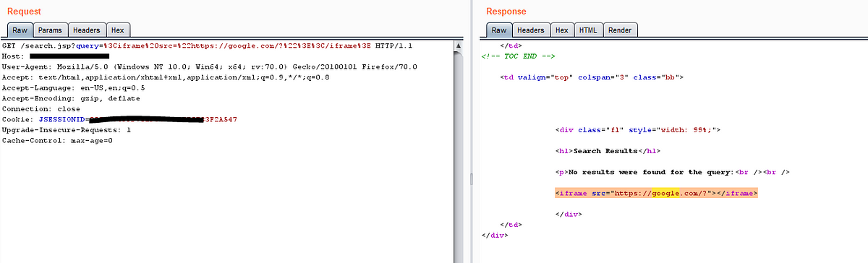Click the Request panel heading
This screenshot has height=263, width=868.
[24, 12]
